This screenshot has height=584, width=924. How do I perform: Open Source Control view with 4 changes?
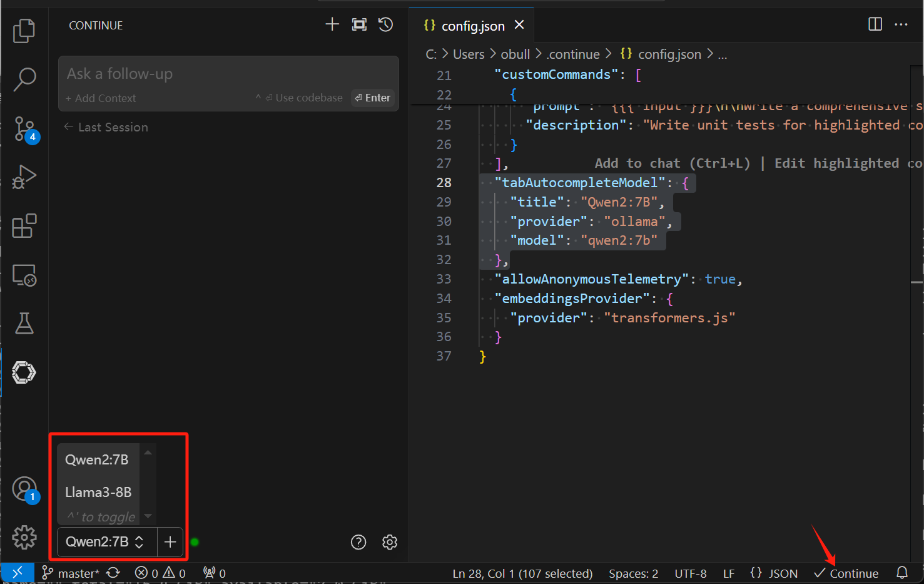(x=25, y=129)
